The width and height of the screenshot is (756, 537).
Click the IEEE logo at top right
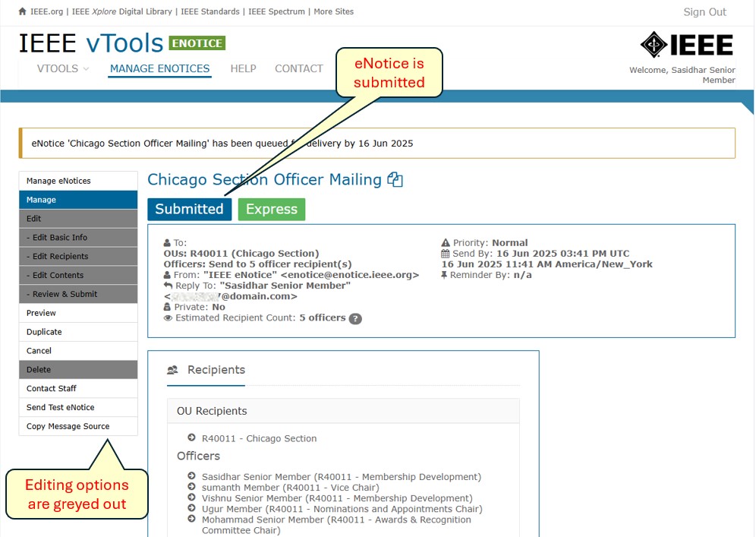[x=687, y=45]
